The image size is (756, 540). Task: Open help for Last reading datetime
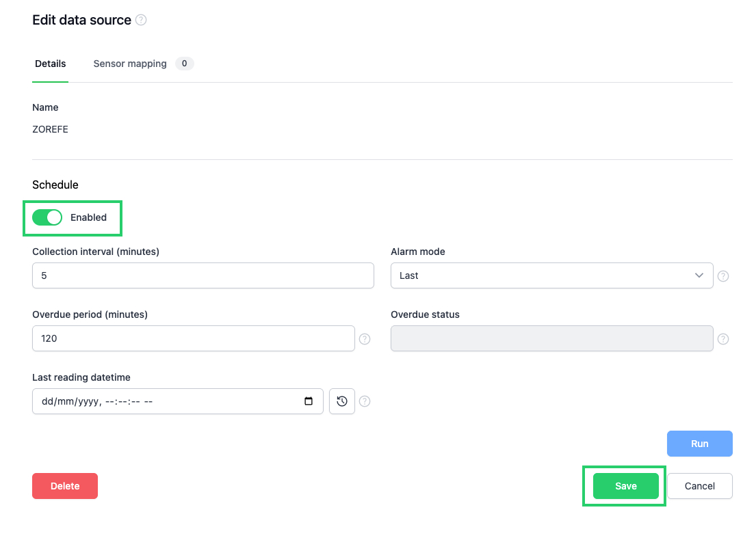[x=365, y=401]
